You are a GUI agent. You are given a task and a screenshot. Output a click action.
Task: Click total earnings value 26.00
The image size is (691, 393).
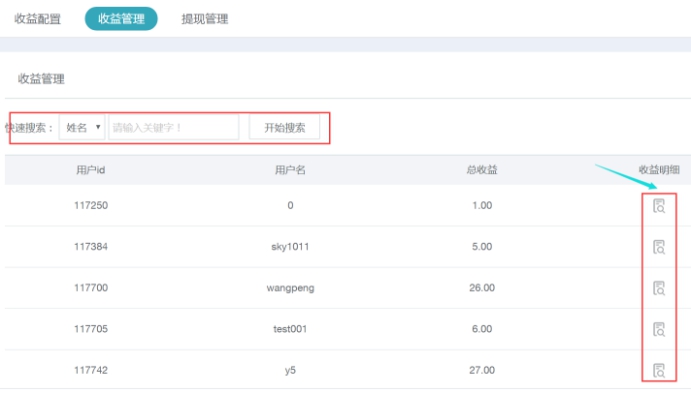coord(482,288)
